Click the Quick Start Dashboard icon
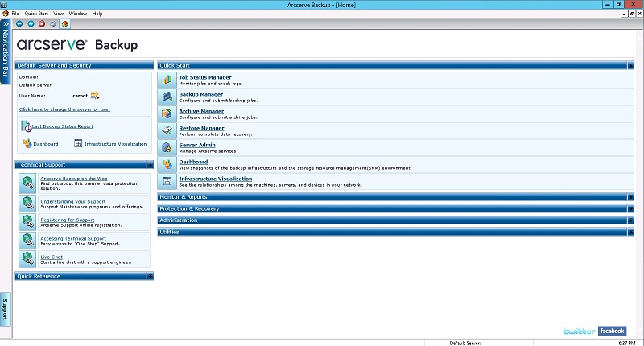This screenshot has width=644, height=346. pyautogui.click(x=167, y=164)
